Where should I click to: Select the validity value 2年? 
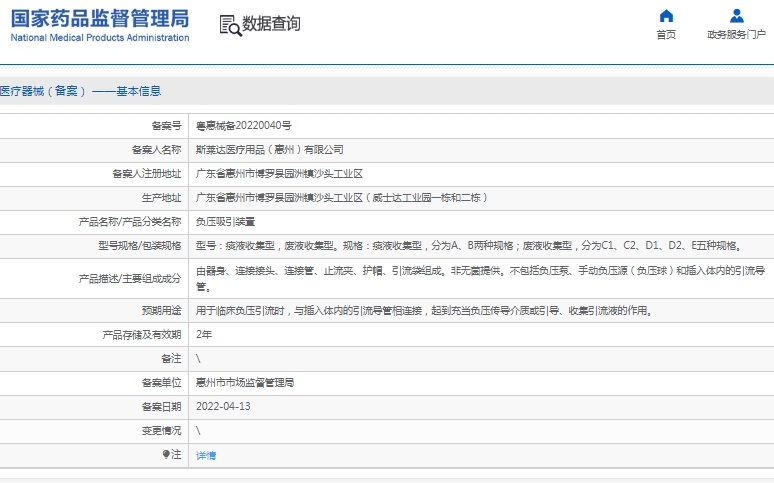coord(204,334)
